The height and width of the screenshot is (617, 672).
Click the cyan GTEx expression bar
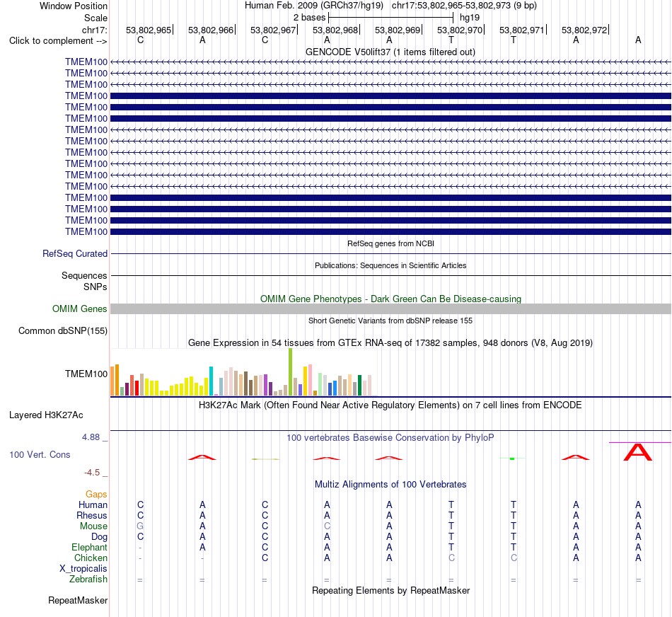(x=211, y=381)
